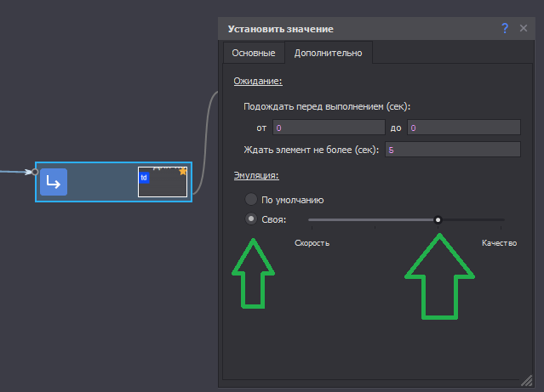Close the Установить значение dialog

524,28
